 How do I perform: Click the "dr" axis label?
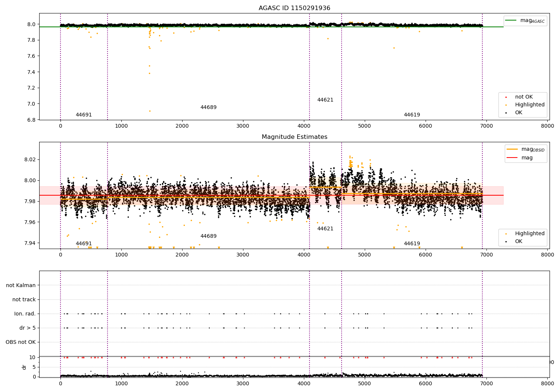24,367
